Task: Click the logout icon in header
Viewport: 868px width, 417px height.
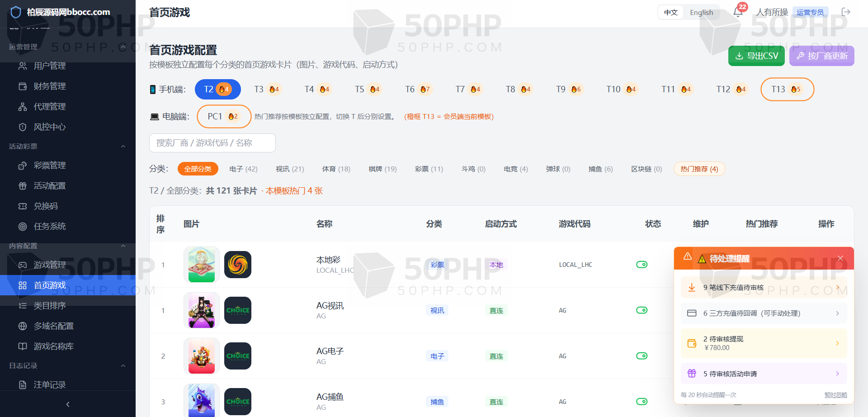Action: click(846, 12)
